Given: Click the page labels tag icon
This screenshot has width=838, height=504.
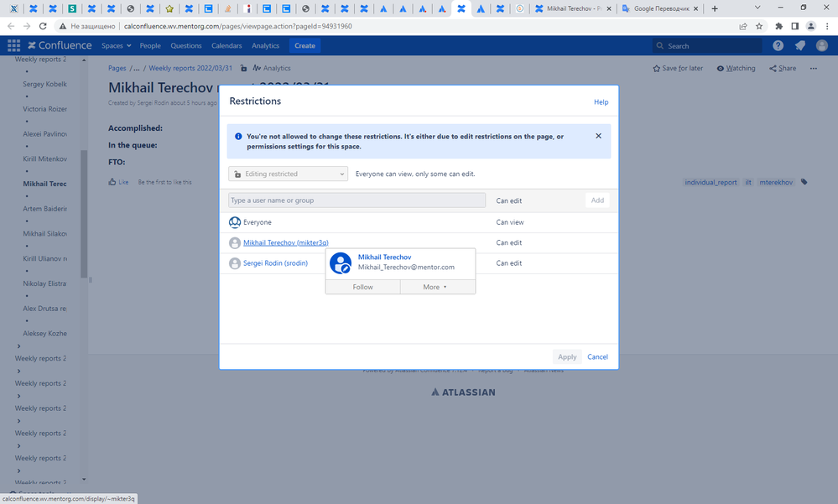Looking at the screenshot, I should (x=804, y=182).
